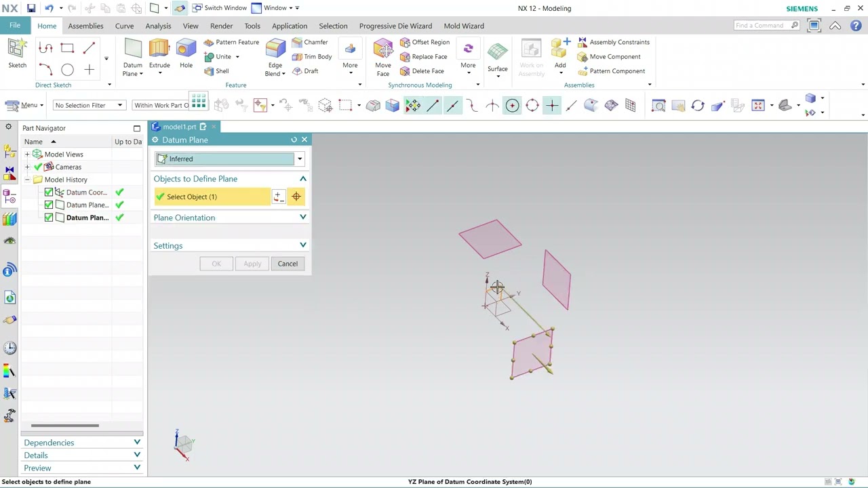Image resolution: width=868 pixels, height=488 pixels.
Task: Open the Draft tool
Action: 306,71
